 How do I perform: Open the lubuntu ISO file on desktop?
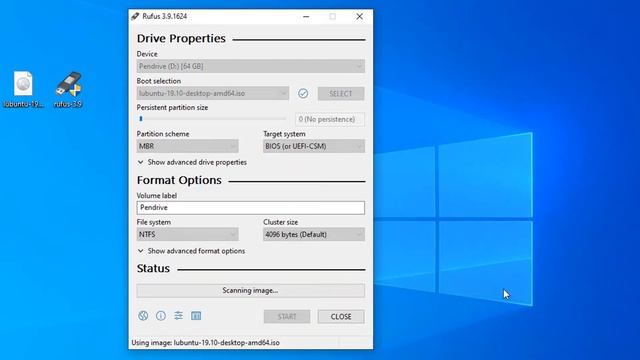(23, 89)
